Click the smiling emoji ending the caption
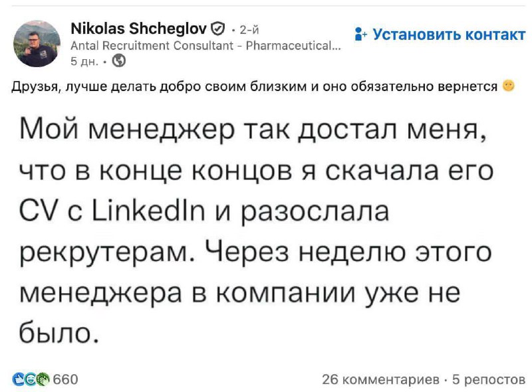 [x=509, y=86]
